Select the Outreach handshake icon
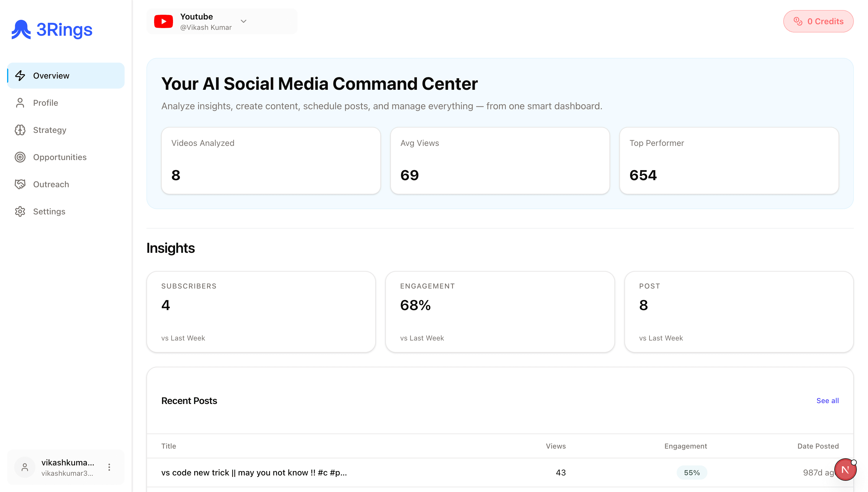 tap(20, 184)
